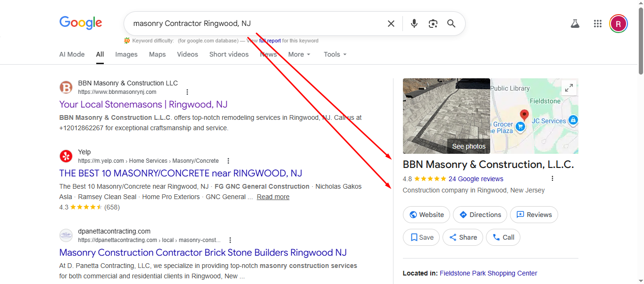Click the Website button for BBN Masonry

pos(427,215)
